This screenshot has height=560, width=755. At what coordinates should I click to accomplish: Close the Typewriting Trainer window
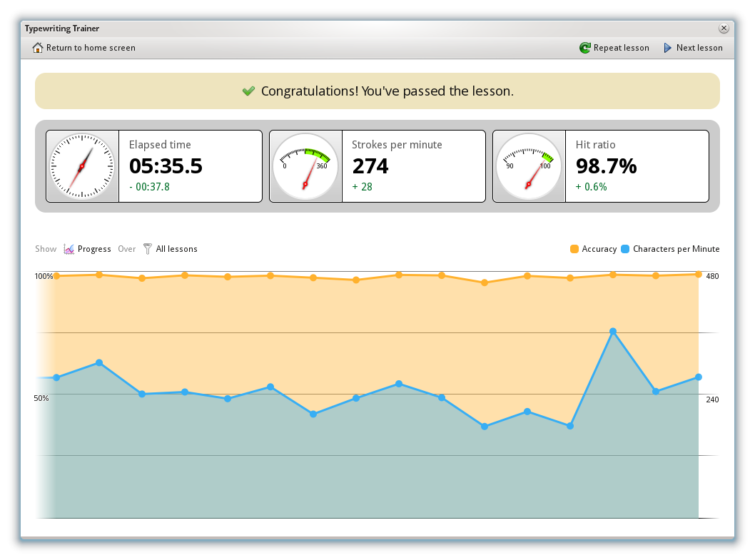tap(724, 29)
